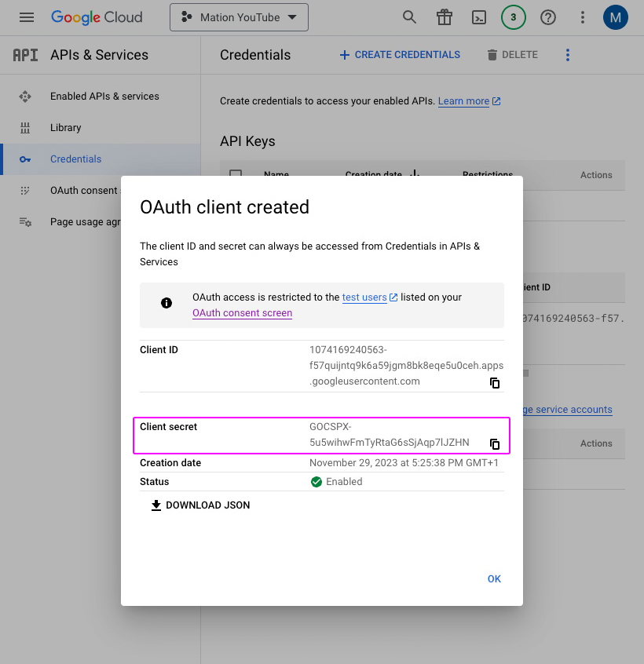
Task: Click the OAuth consent dots icon
Action: (x=25, y=191)
